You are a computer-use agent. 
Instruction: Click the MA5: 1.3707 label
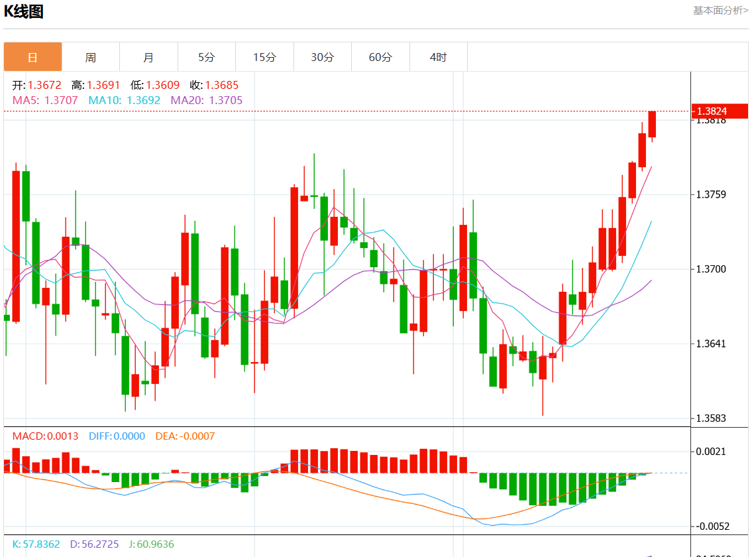[45, 100]
